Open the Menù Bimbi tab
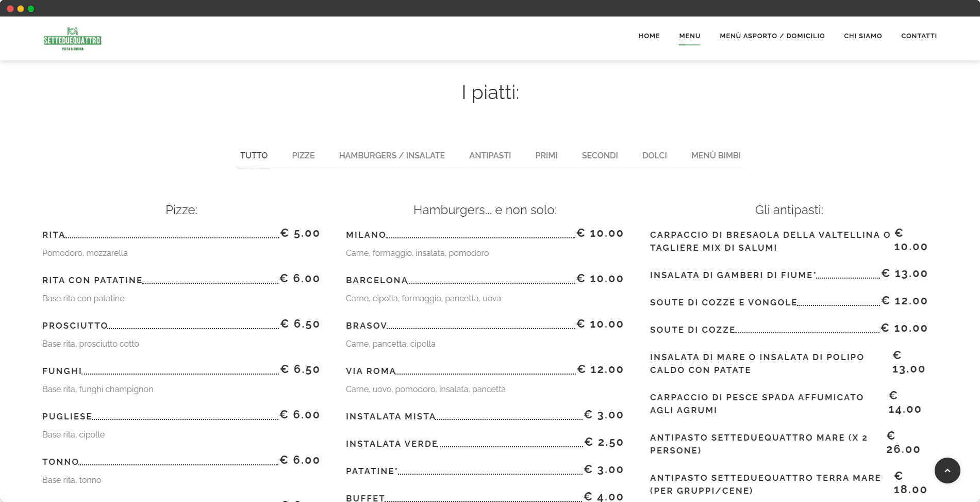The height and width of the screenshot is (502, 980). pos(716,155)
